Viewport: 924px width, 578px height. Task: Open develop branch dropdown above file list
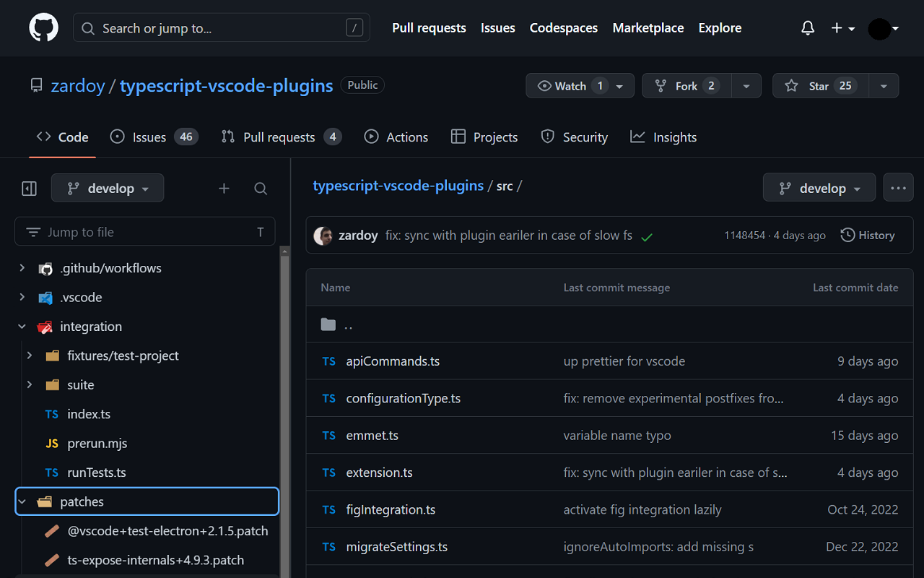click(x=819, y=188)
